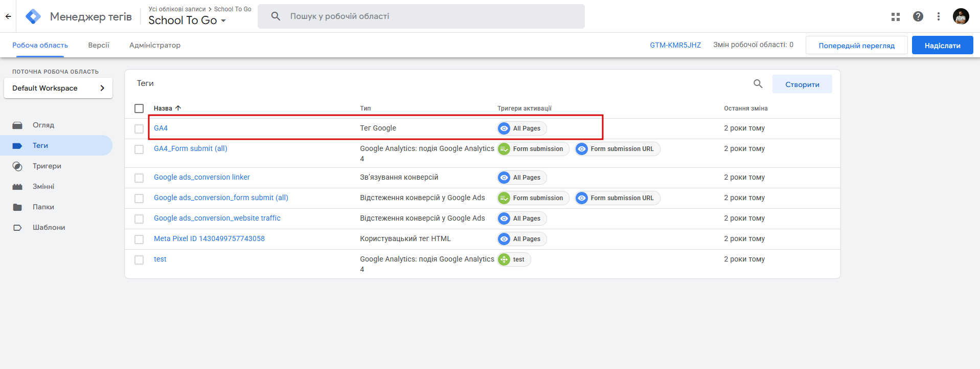Click Змін робочої області: 0 text
This screenshot has width=980, height=369.
(x=754, y=45)
